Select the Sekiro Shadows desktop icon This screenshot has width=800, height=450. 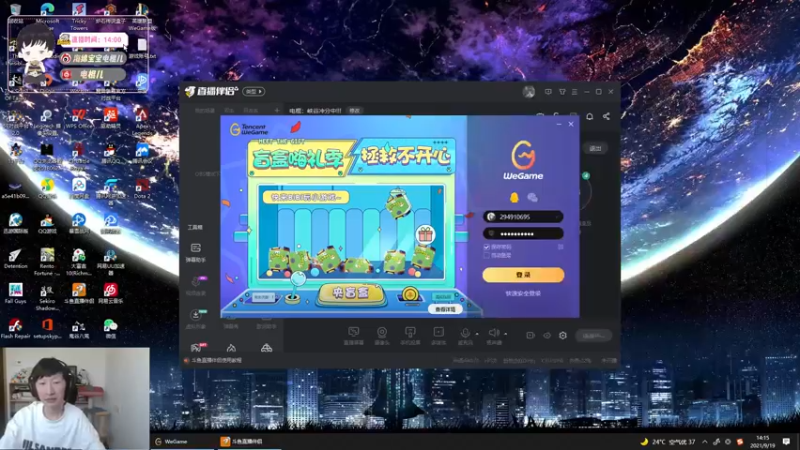tap(47, 297)
